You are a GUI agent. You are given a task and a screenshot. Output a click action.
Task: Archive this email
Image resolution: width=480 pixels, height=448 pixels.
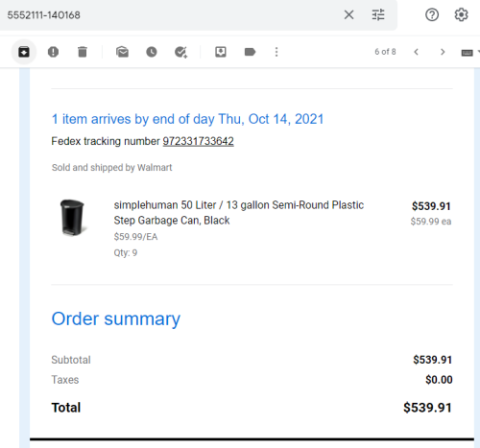pos(24,52)
